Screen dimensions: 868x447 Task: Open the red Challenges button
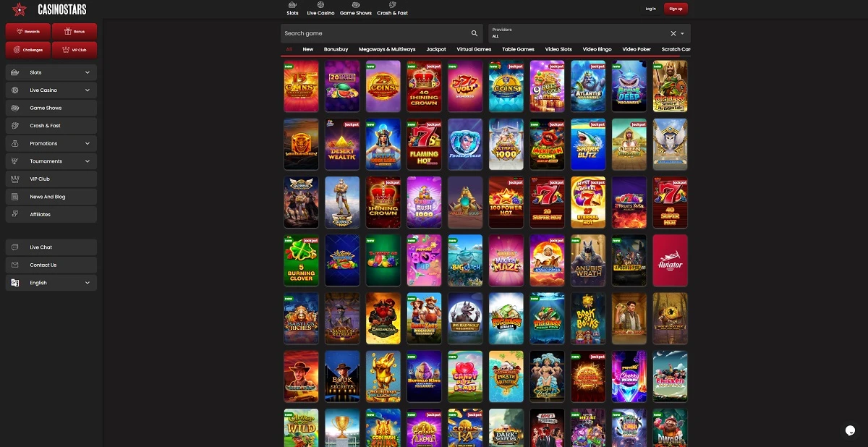point(28,50)
